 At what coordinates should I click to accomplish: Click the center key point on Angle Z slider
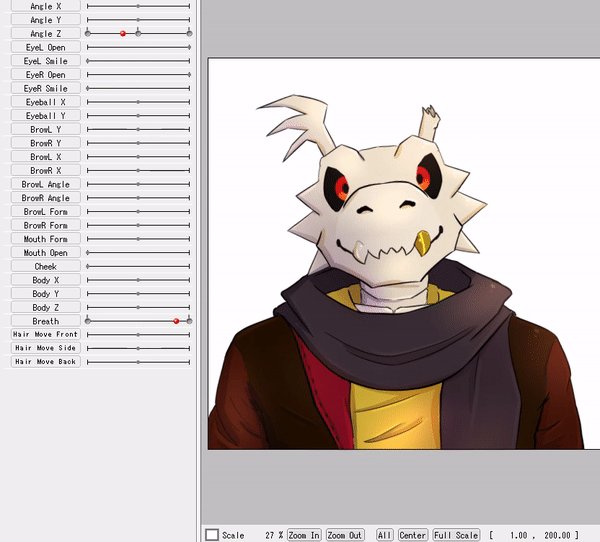[138, 33]
